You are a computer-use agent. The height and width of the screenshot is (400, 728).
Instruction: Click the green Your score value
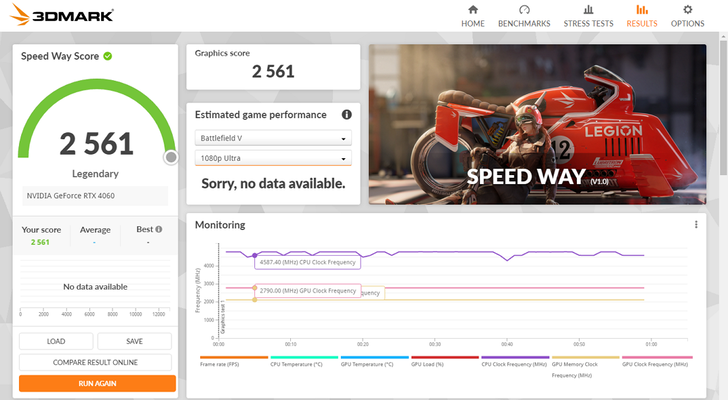[x=40, y=242]
